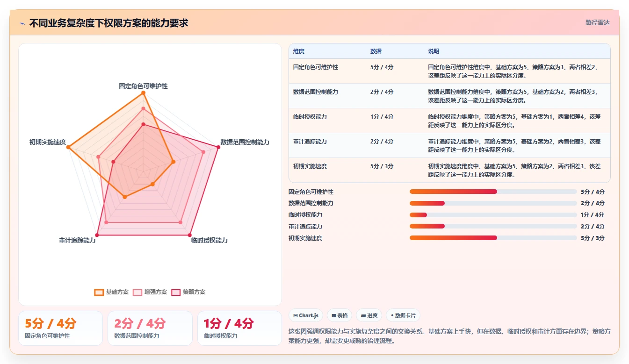
Task: Click the 固定角色可维护性 progress bar
Action: (493, 192)
